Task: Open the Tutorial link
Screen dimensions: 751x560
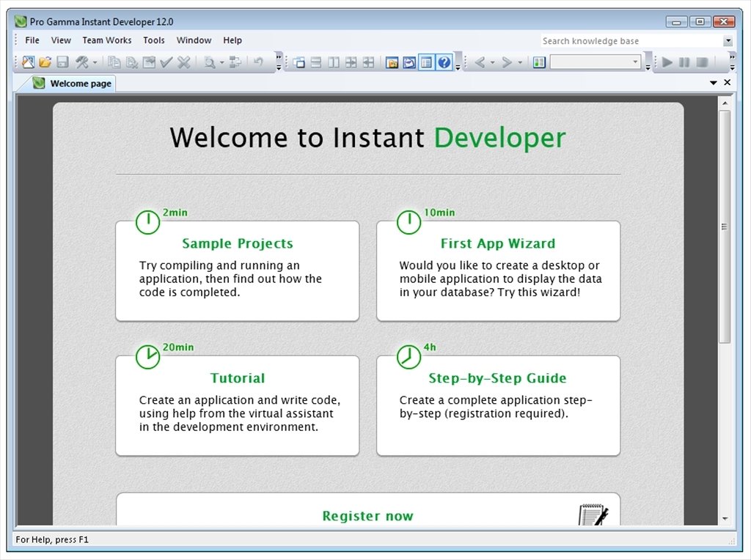Action: [x=237, y=378]
